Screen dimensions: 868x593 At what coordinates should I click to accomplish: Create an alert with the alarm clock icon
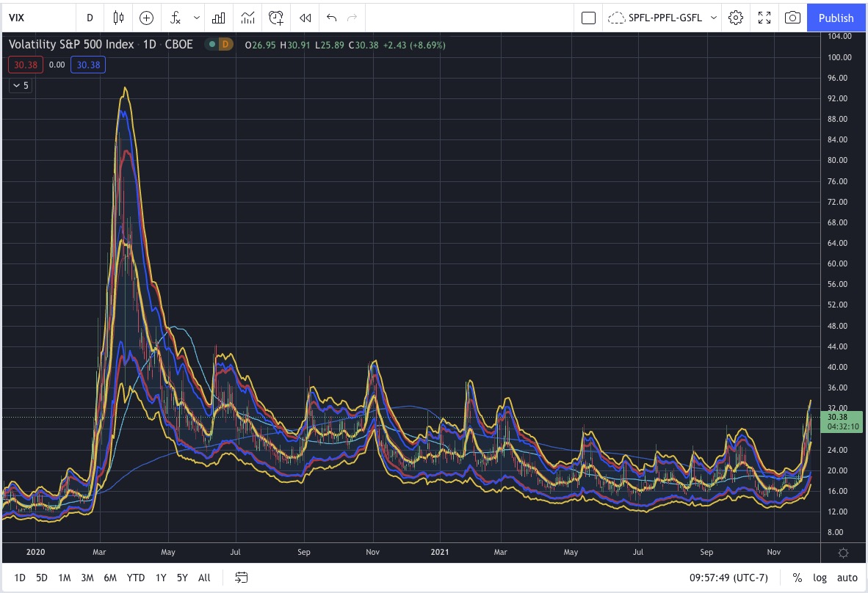(x=276, y=18)
